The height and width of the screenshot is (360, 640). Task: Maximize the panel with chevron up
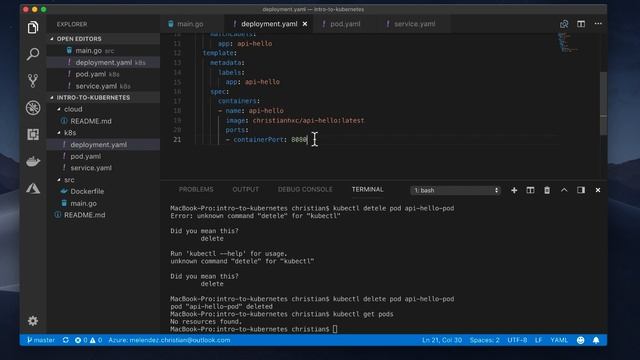(x=564, y=190)
